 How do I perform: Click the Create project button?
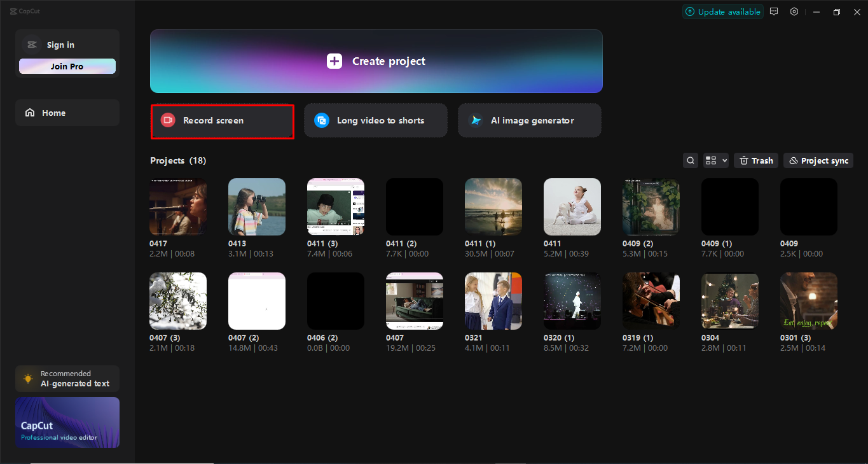(x=375, y=61)
